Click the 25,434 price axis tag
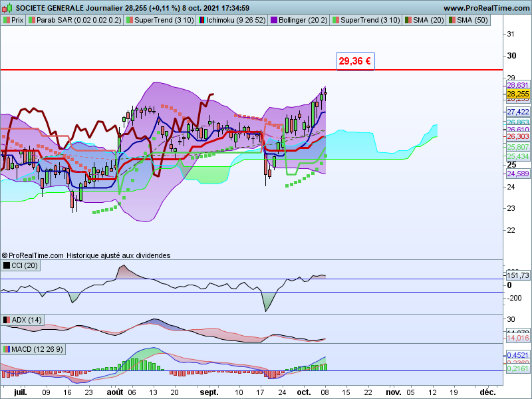532x399 pixels. click(x=518, y=156)
